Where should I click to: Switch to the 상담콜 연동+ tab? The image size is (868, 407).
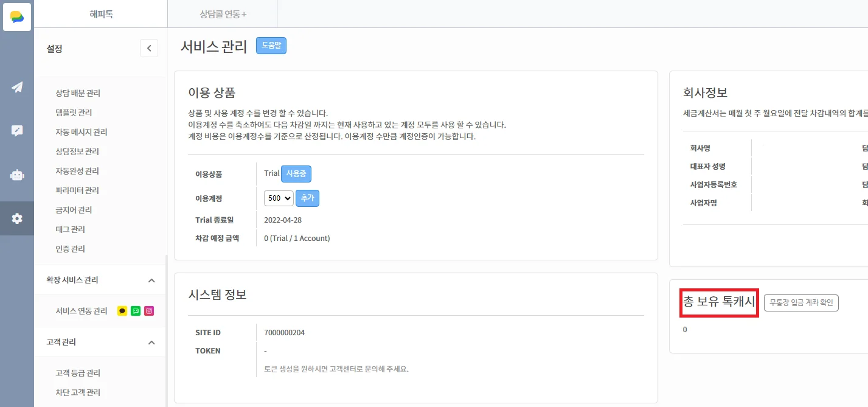223,13
